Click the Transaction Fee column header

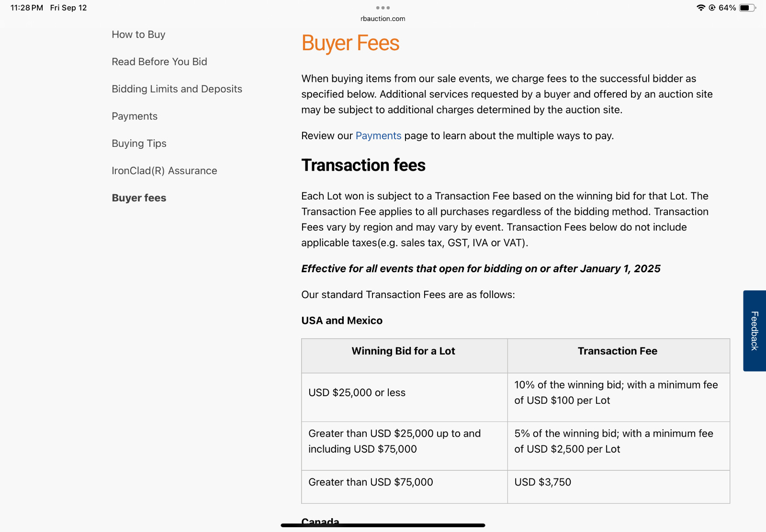[x=617, y=351]
